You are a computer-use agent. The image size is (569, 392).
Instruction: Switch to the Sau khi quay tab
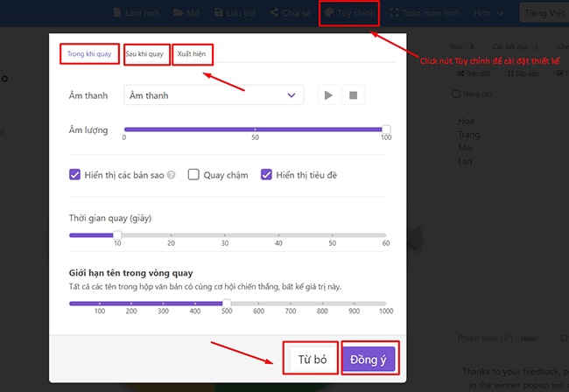(144, 54)
